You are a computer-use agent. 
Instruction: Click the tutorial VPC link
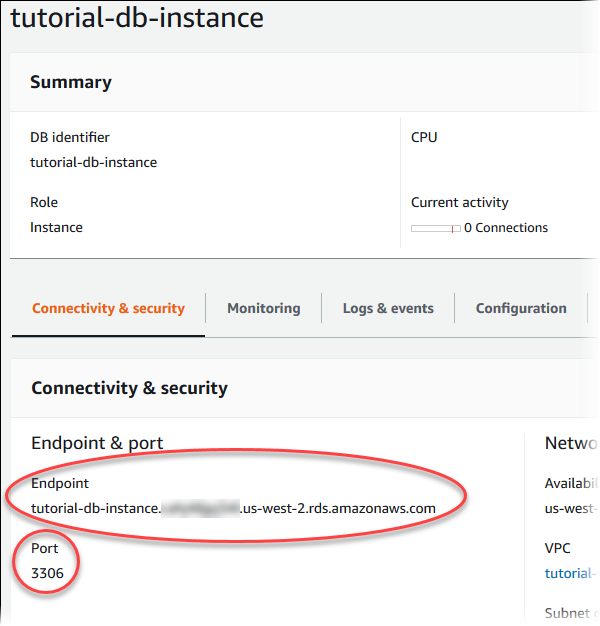(x=571, y=573)
